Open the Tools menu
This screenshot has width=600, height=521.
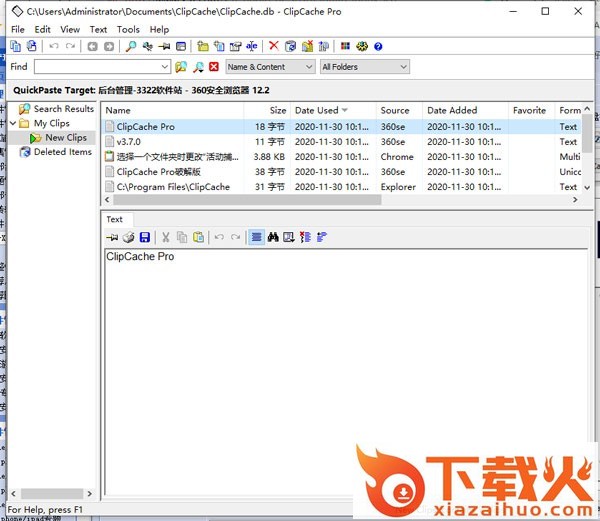coord(128,29)
